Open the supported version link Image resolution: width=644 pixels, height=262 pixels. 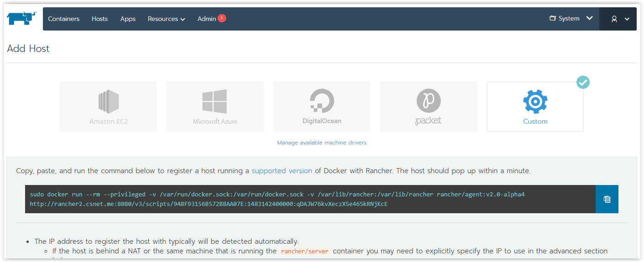[282, 171]
